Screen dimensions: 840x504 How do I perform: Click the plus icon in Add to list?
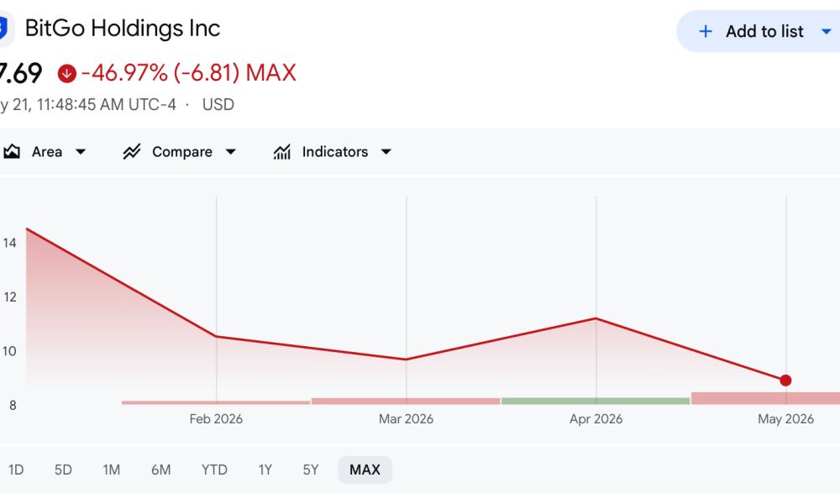[706, 32]
